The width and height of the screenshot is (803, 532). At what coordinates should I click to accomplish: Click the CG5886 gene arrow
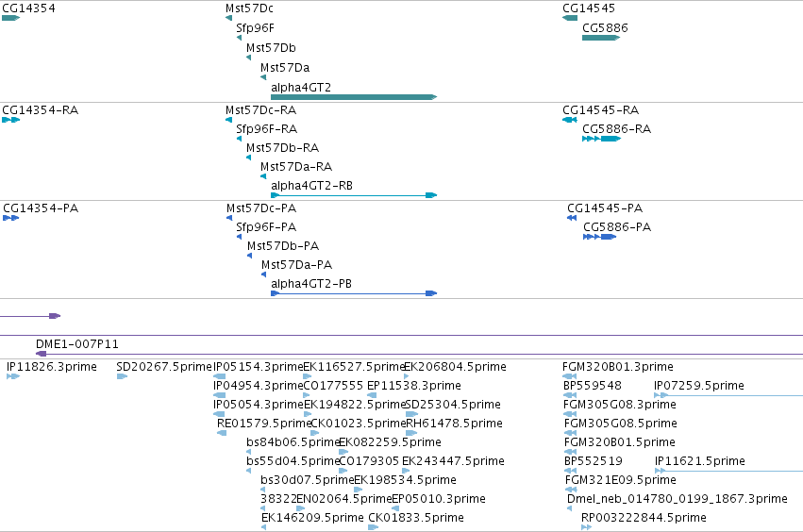(601, 38)
